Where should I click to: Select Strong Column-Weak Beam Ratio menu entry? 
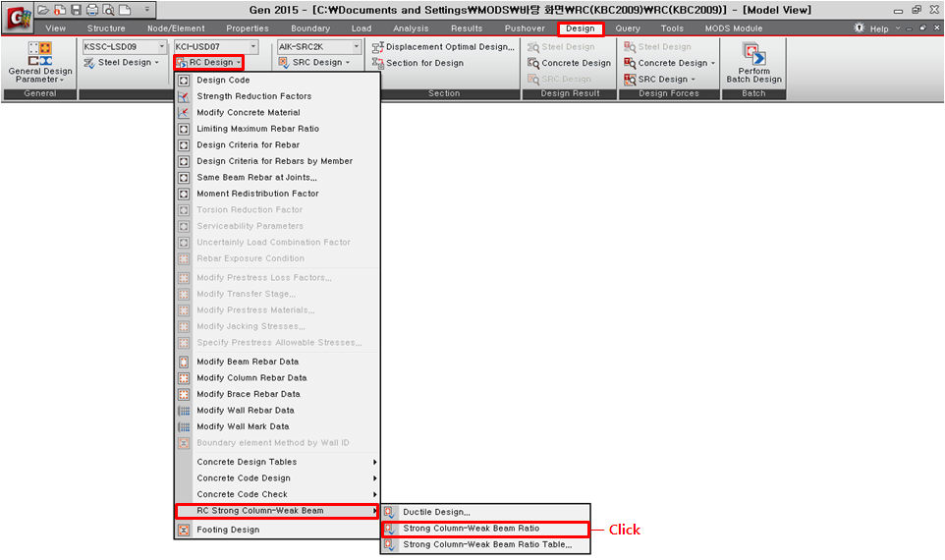[485, 530]
